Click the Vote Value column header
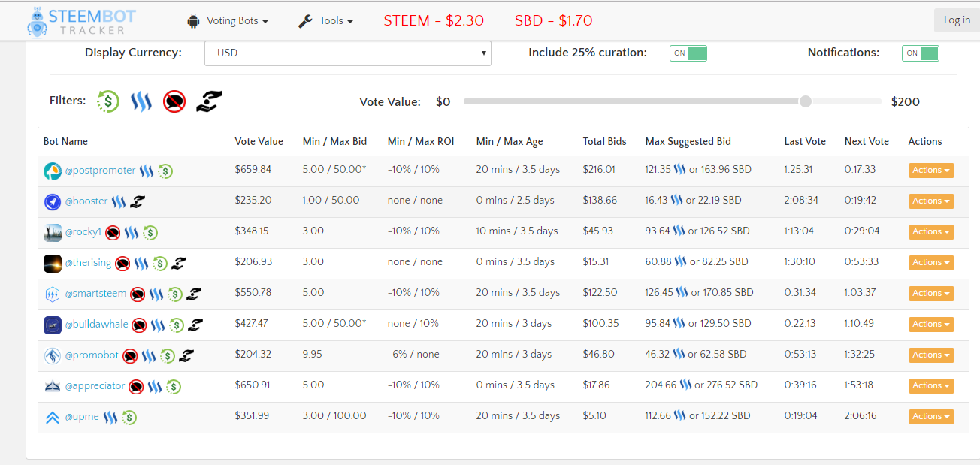Image resolution: width=980 pixels, height=465 pixels. (259, 141)
